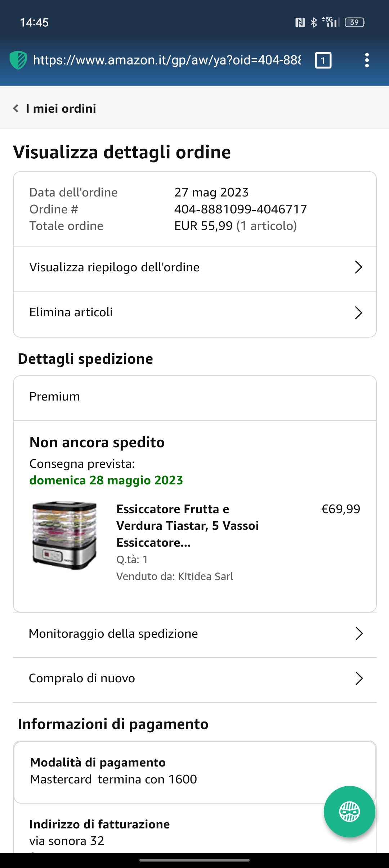This screenshot has width=389, height=868.
Task: Tap the green shield security icon
Action: click(18, 60)
